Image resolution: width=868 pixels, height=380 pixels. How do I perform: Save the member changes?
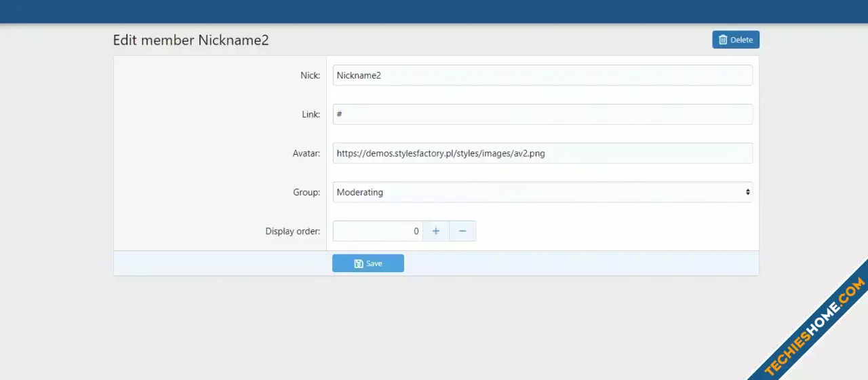tap(368, 263)
